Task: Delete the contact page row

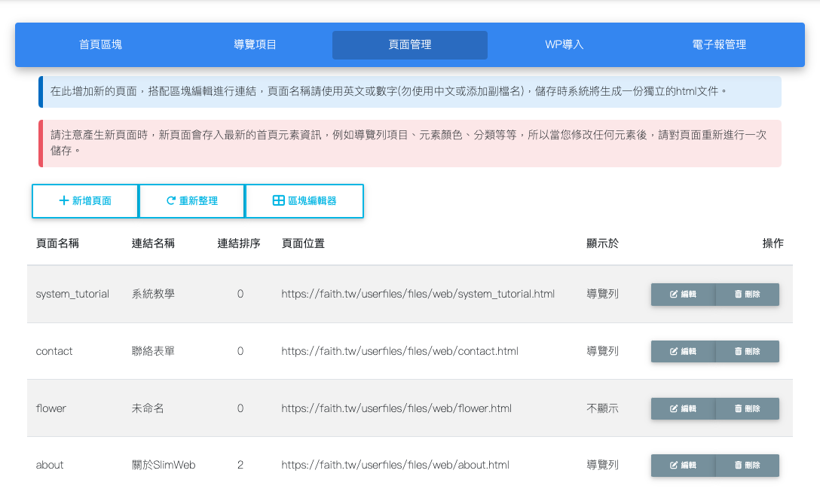Action: point(747,352)
